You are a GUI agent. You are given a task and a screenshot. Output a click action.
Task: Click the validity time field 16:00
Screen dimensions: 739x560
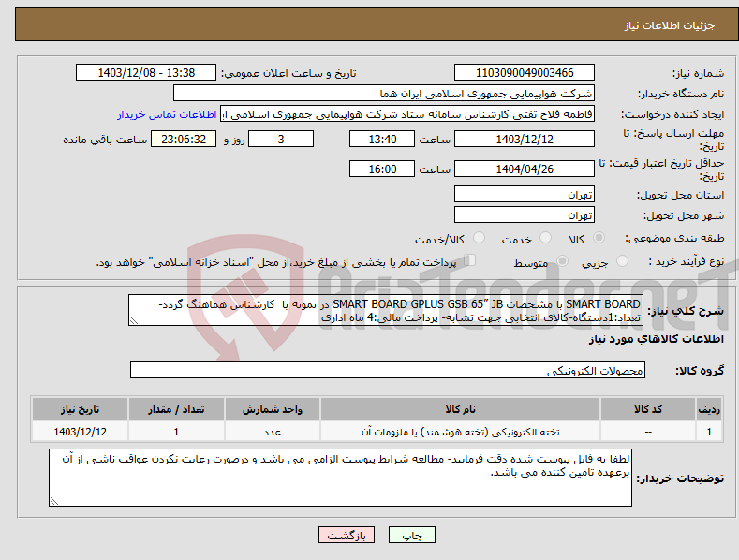382,169
